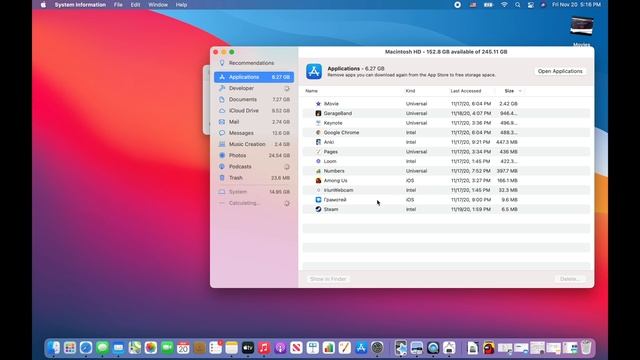Sort list by Last Accessed header
Screen dimensions: 640x360
point(466,91)
